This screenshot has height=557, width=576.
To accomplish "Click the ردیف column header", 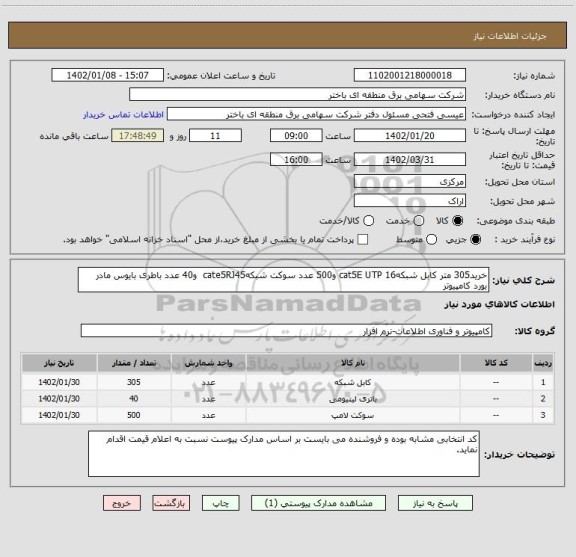I will (543, 363).
